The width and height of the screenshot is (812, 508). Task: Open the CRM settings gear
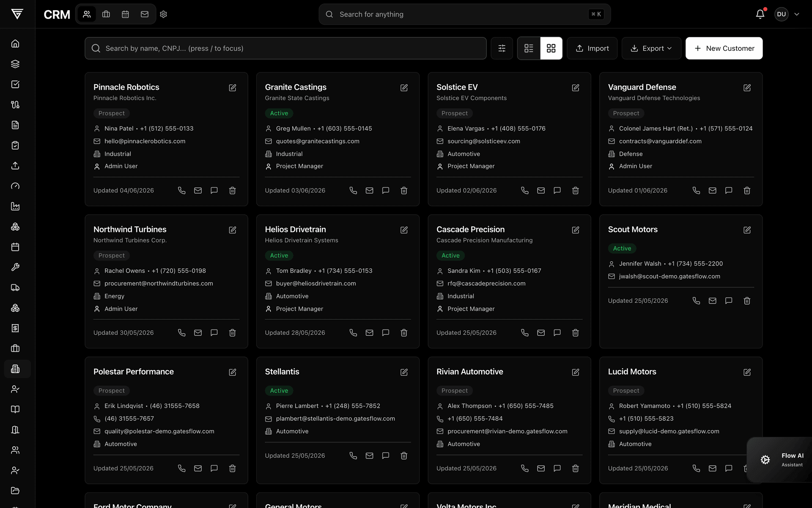(164, 14)
